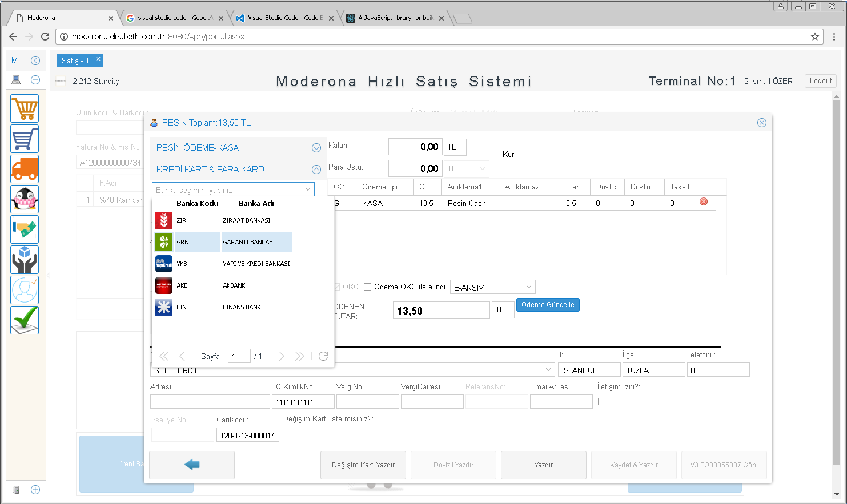The height and width of the screenshot is (504, 847).
Task: Open a new browser tab
Action: coord(462,19)
